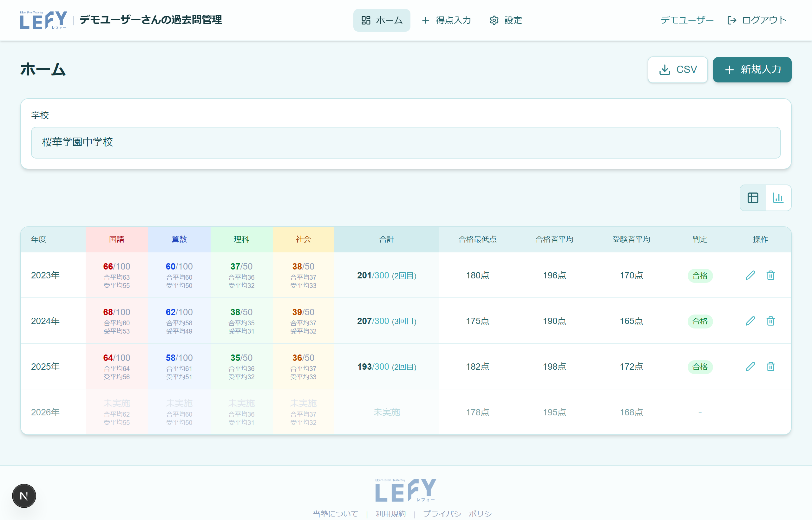Download data with the CSV button
This screenshot has width=812, height=520.
pos(678,69)
